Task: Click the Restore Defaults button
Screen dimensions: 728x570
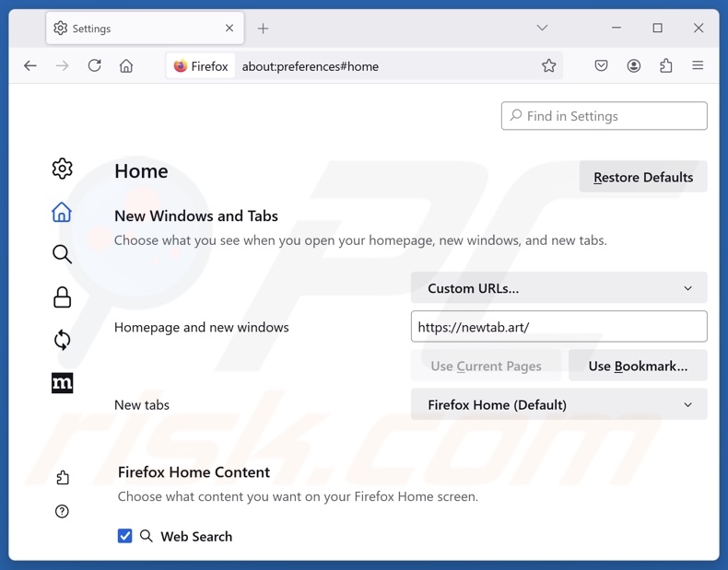Action: [x=642, y=177]
